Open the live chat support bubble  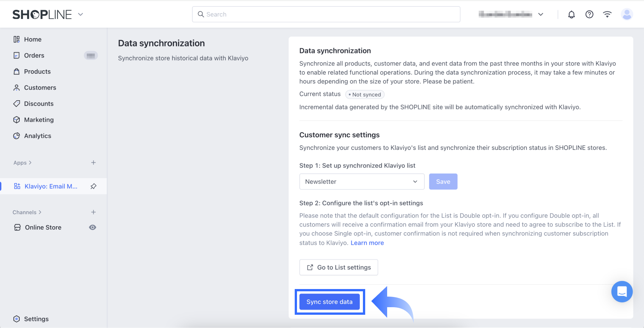point(622,291)
